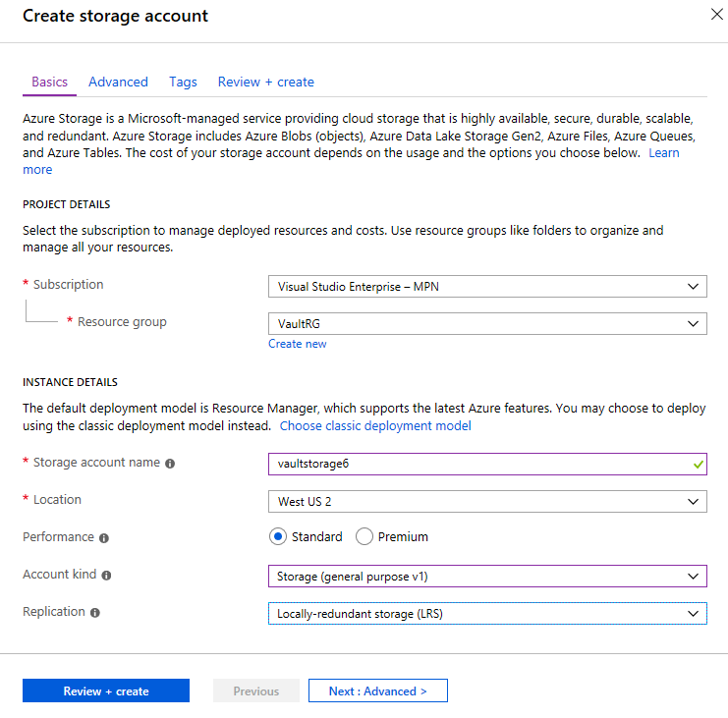The width and height of the screenshot is (728, 718).
Task: Switch to the Advanced tab
Action: 118,83
